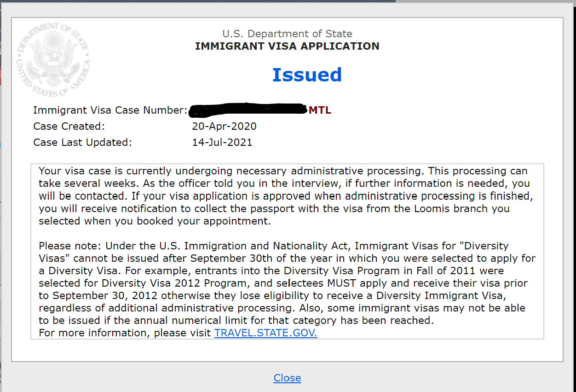Click the Department of State seal

(53, 60)
